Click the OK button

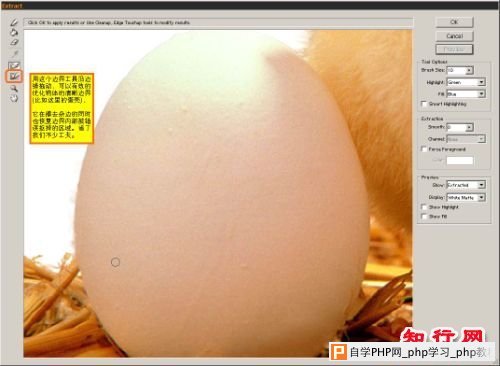[454, 22]
